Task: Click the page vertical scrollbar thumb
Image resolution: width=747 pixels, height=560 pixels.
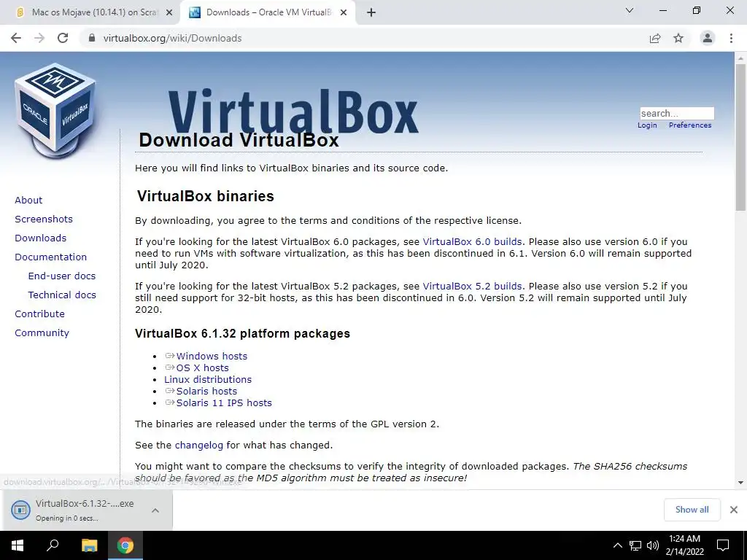Action: 740,137
